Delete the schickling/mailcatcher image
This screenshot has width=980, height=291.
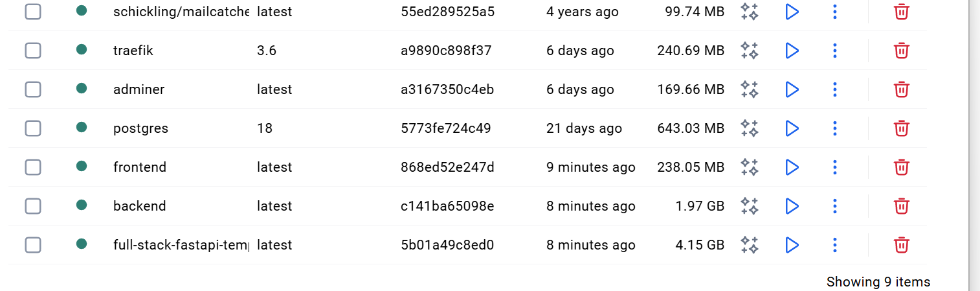[x=901, y=12]
